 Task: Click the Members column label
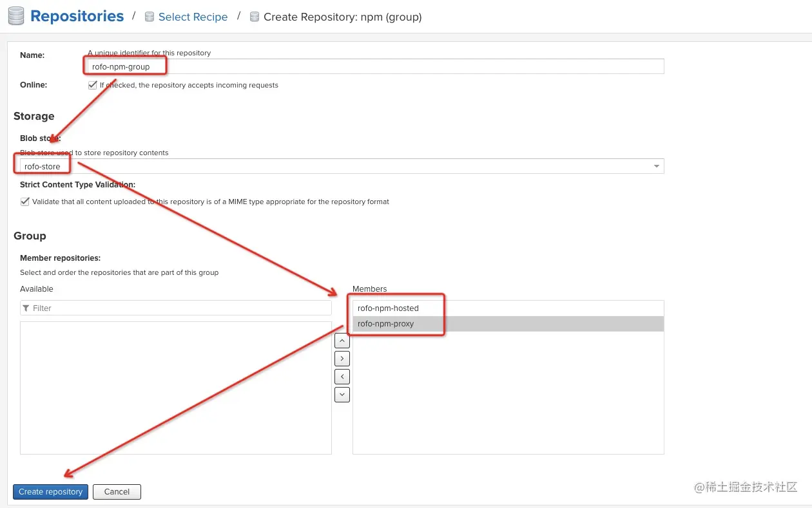tap(370, 289)
